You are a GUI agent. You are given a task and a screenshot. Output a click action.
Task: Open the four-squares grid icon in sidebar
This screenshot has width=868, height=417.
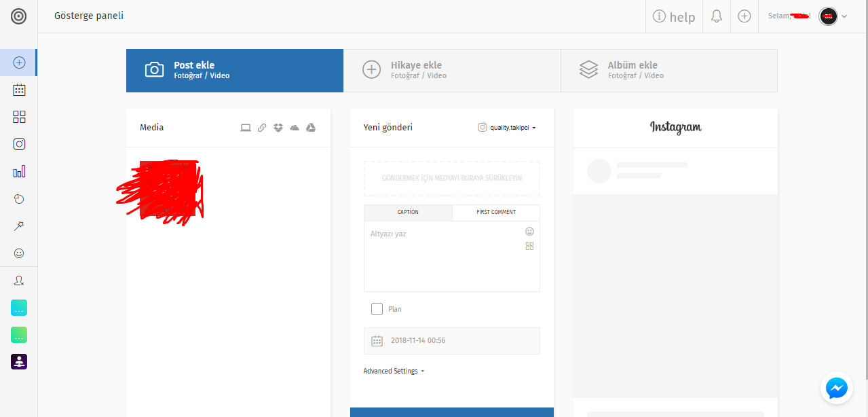pos(19,117)
